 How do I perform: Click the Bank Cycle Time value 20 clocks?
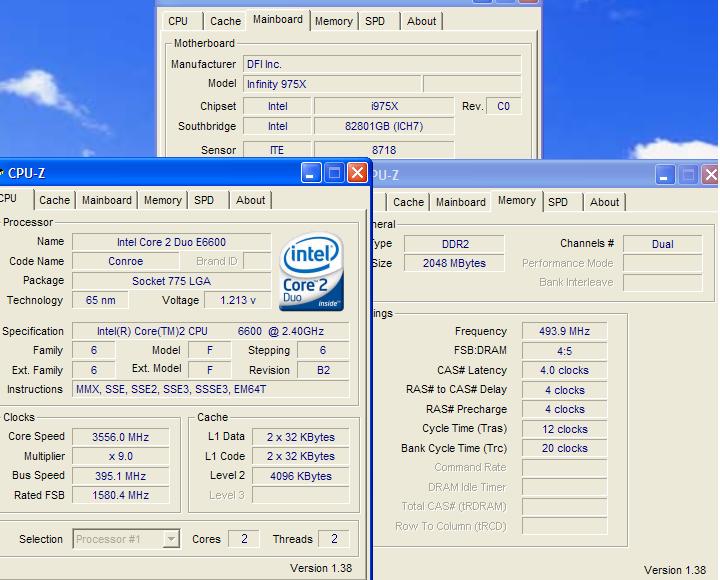[x=564, y=448]
